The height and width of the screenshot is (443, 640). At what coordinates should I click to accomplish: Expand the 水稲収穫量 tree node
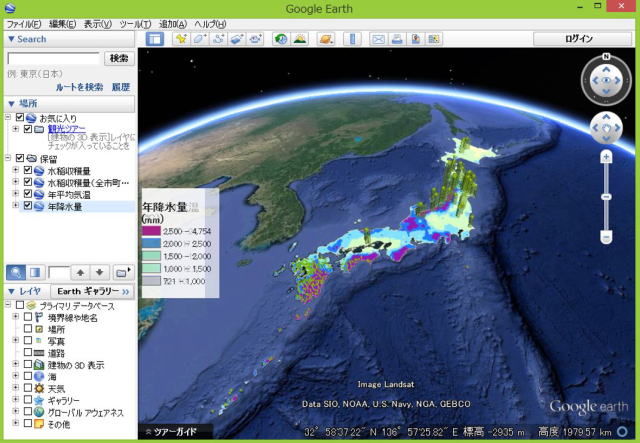point(15,170)
